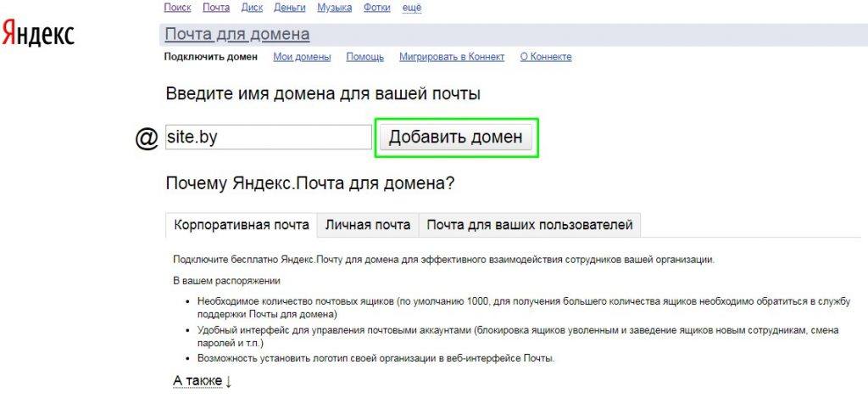Click the Возможность установить логотип bullet text
This screenshot has width=868, height=398.
[x=376, y=358]
